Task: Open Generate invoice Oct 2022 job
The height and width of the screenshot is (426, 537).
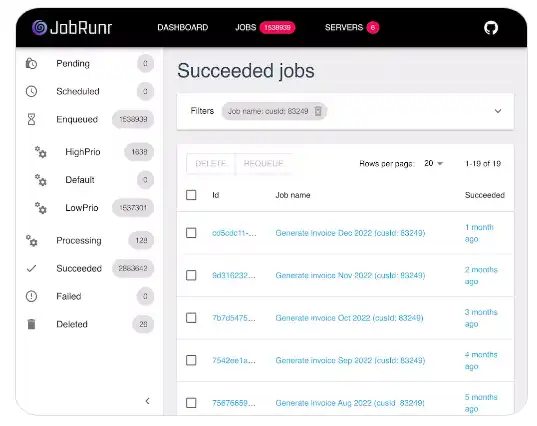Action: (349, 318)
